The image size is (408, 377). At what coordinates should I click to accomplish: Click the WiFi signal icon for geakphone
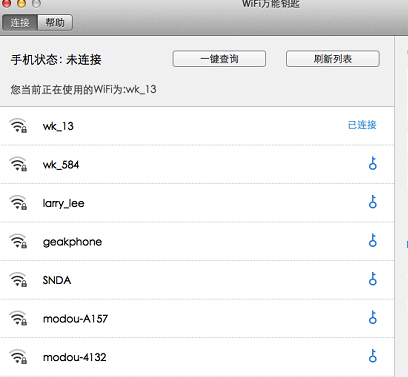pyautogui.click(x=18, y=241)
